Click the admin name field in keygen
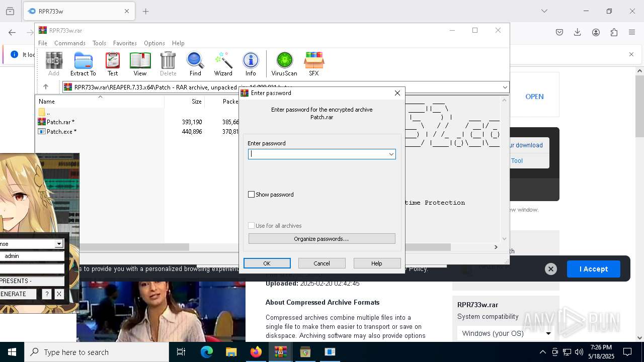Image resolution: width=644 pixels, height=362 pixels. coord(32,256)
